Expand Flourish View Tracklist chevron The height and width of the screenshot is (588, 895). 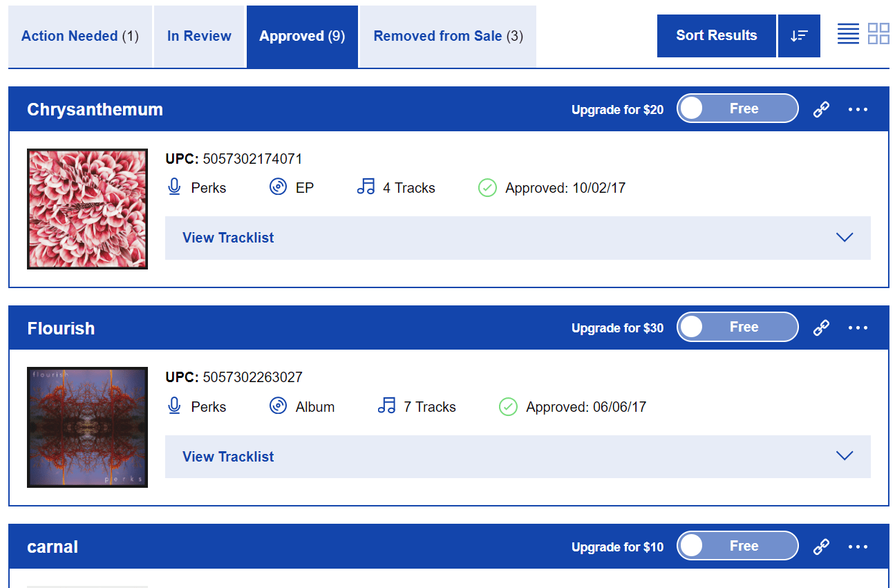845,456
